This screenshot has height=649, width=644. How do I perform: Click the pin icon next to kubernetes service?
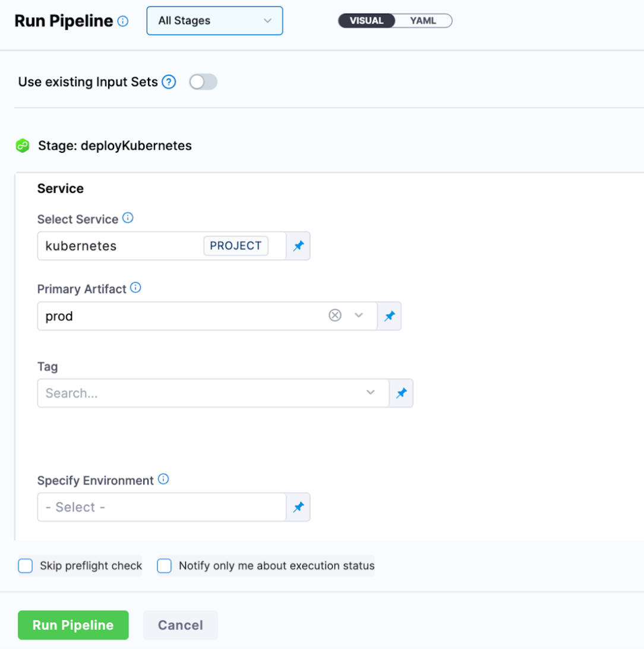(298, 246)
